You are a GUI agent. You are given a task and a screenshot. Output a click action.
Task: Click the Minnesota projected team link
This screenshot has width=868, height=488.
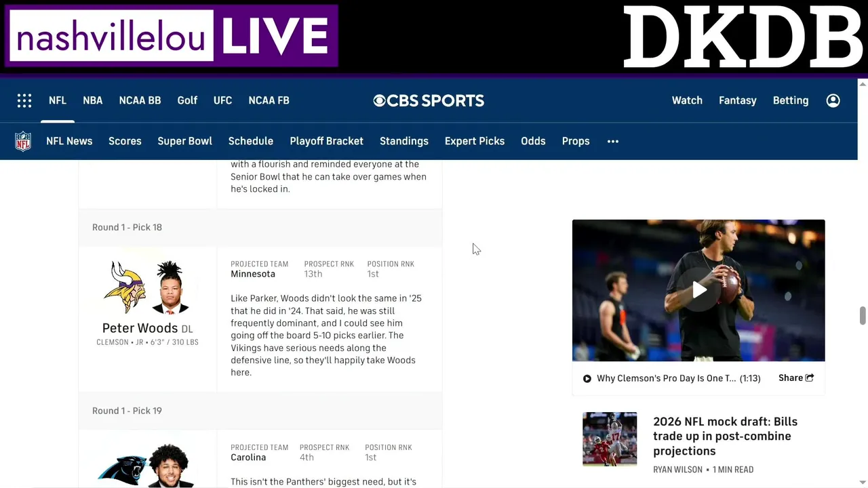(x=253, y=274)
